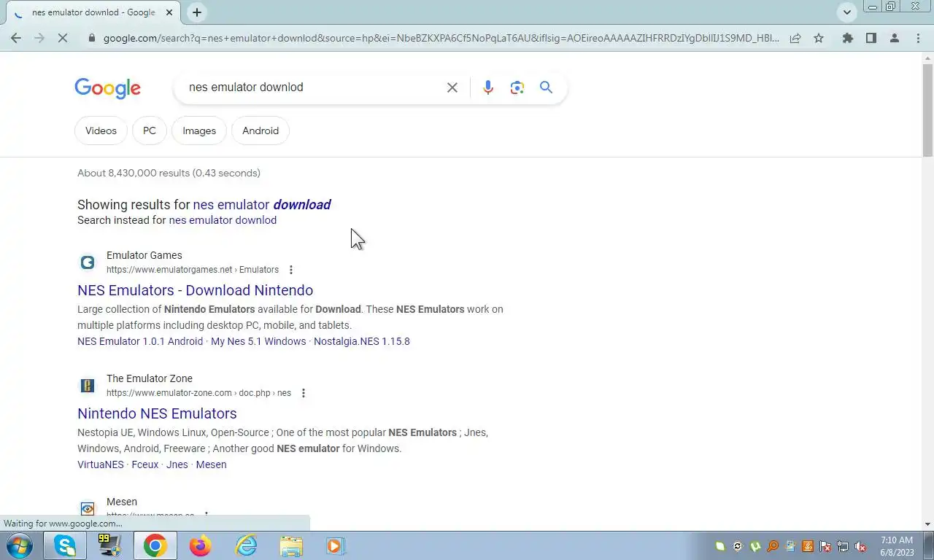Open the My Nes 5.1 Windows sitelink
The image size is (934, 560).
258,341
